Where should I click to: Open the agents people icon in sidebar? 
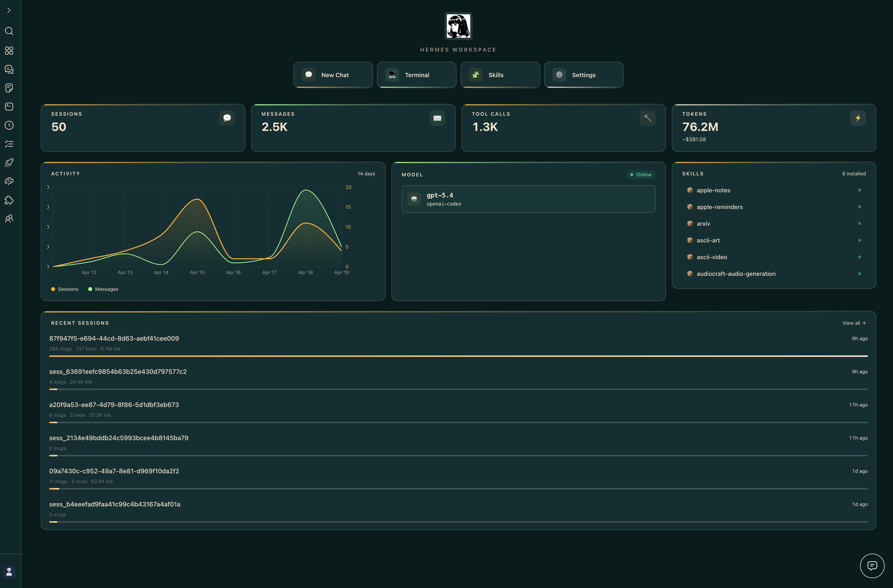(9, 219)
